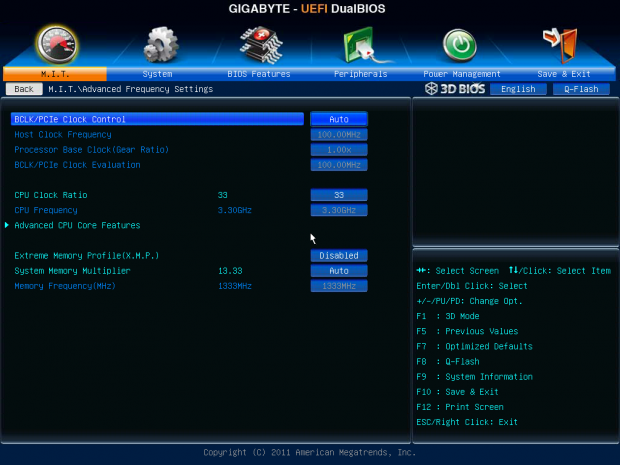Click the Save & Exit door icon
This screenshot has width=620, height=465.
563,46
